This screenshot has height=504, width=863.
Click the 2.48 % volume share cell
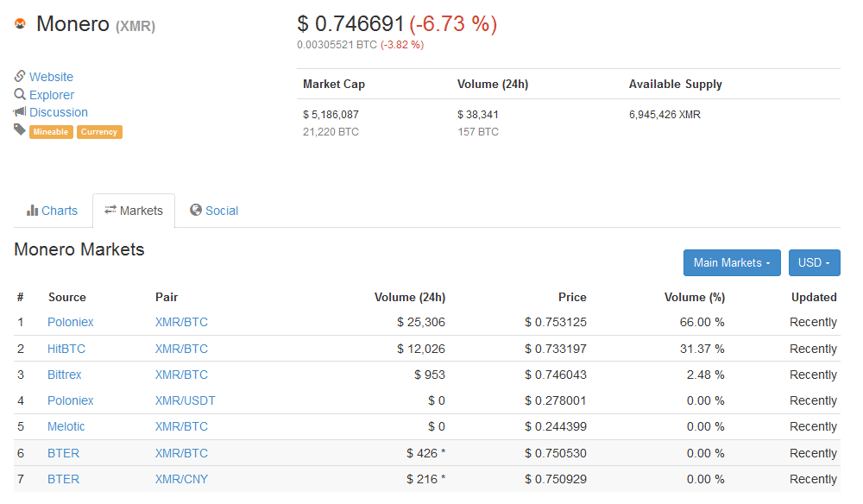click(706, 375)
